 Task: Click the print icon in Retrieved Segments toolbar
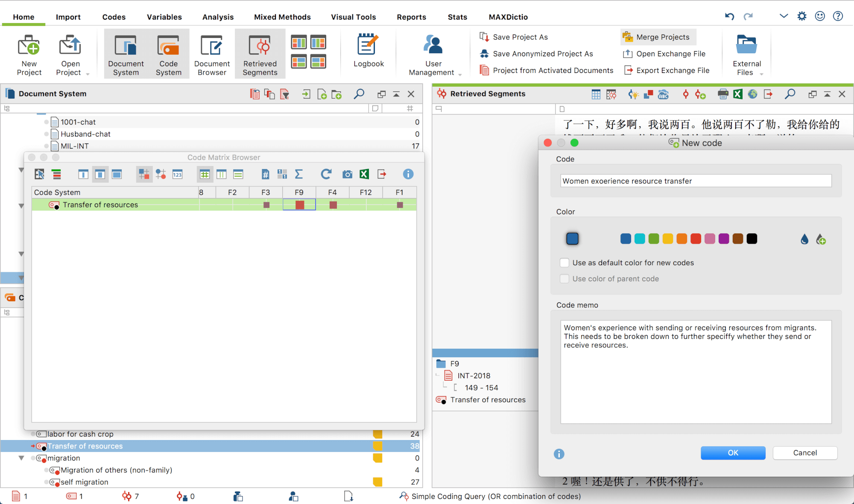coord(723,94)
